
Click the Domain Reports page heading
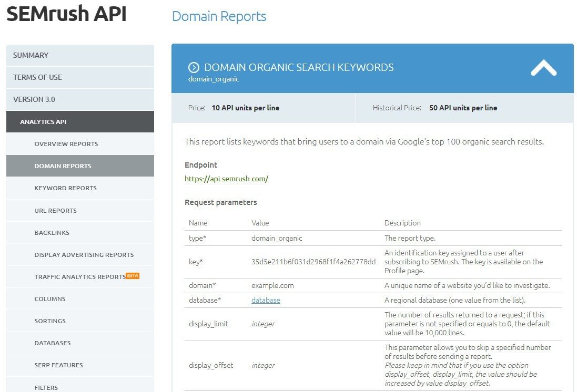tap(219, 16)
